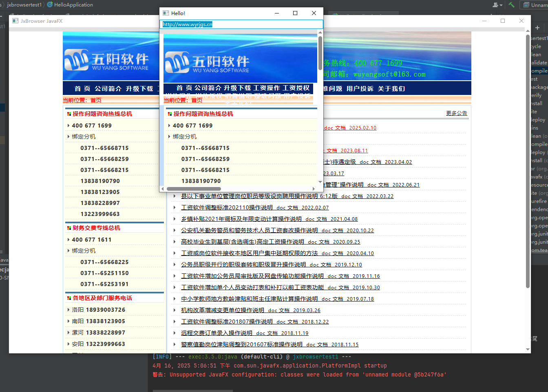
Task: Click 当前位置 首页 breadcrumb in JxBrowser window
Action: click(x=82, y=100)
